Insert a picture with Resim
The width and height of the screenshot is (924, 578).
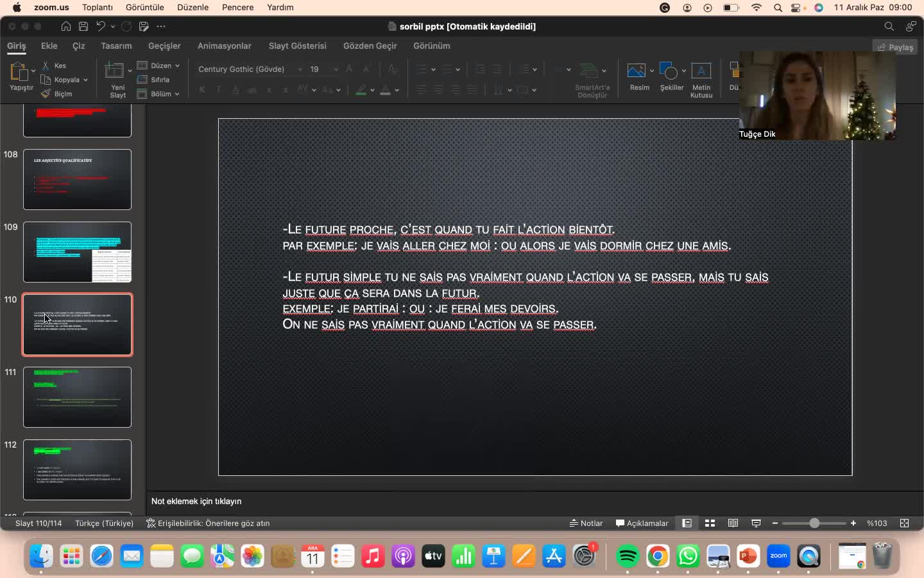pyautogui.click(x=639, y=77)
